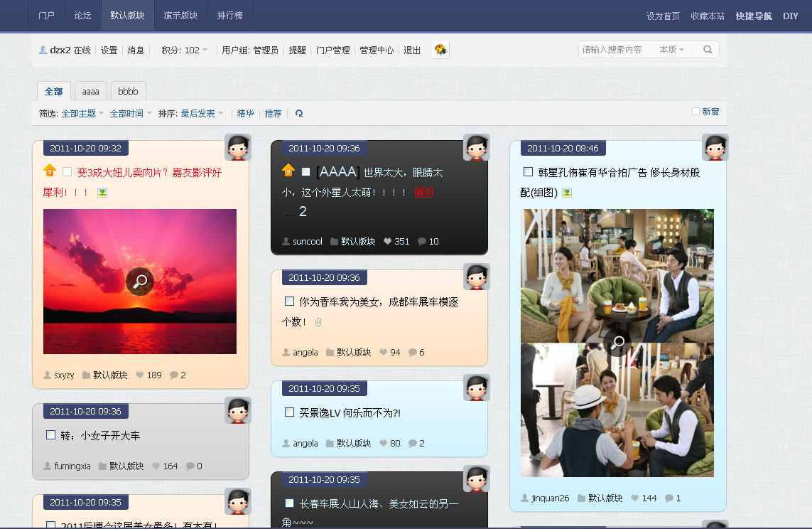
Task: Check the box for 变3成大妞儿卖肉片 post
Action: 67,171
